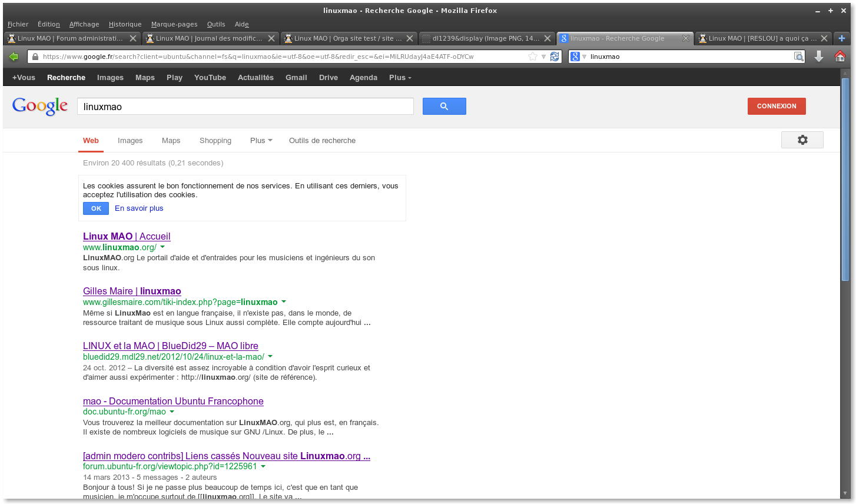
Task: Open the Aide menu
Action: (x=242, y=24)
